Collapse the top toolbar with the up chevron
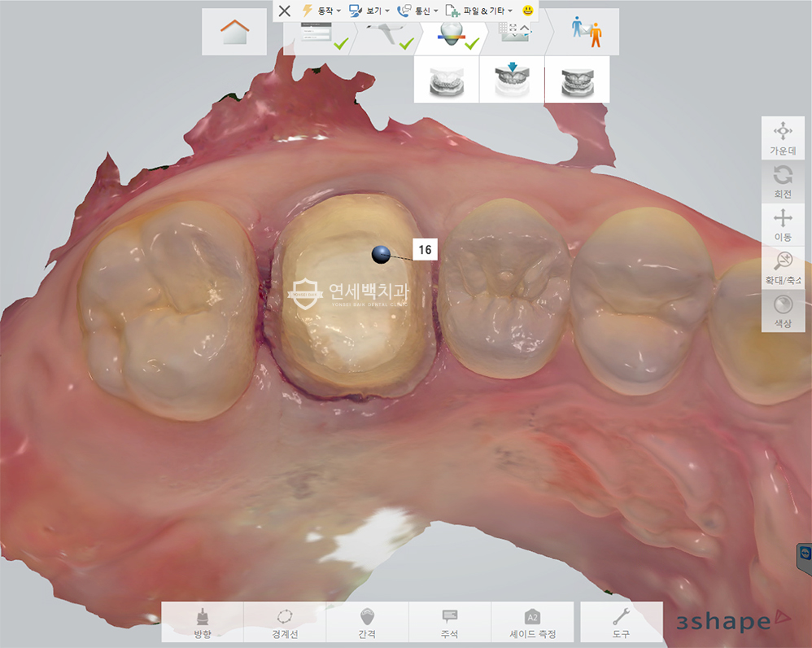 pos(525,28)
